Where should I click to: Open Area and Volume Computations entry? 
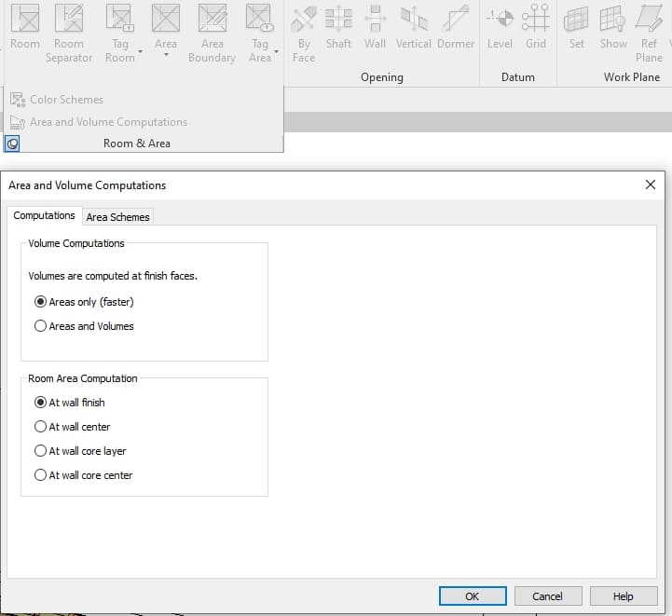click(99, 122)
